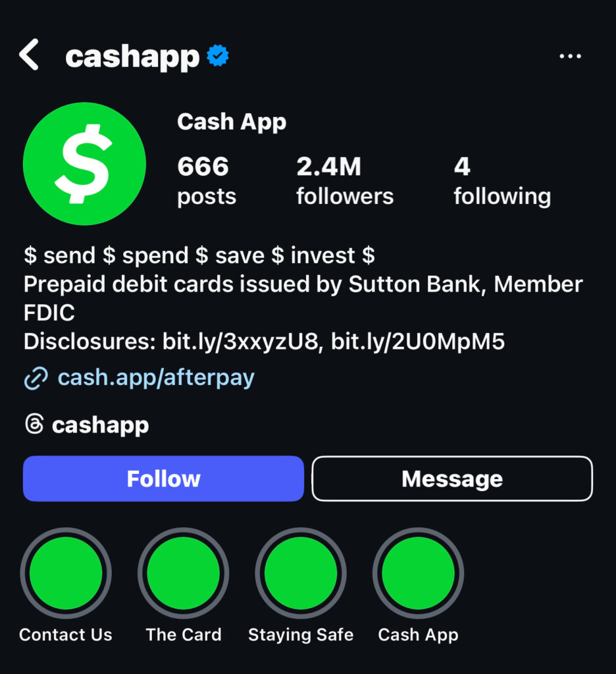Open the cash.app/afterpay link

(156, 378)
